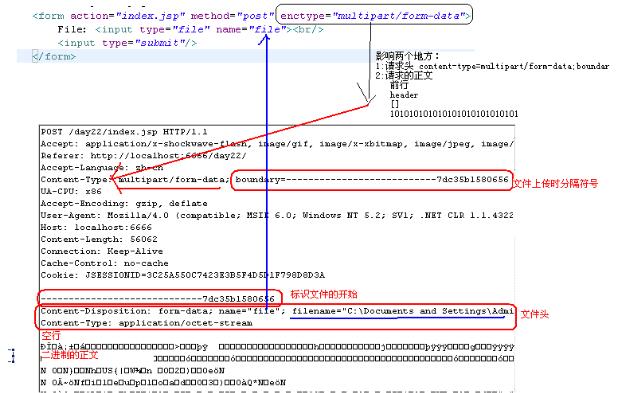Click the red label 文件头

(535, 314)
